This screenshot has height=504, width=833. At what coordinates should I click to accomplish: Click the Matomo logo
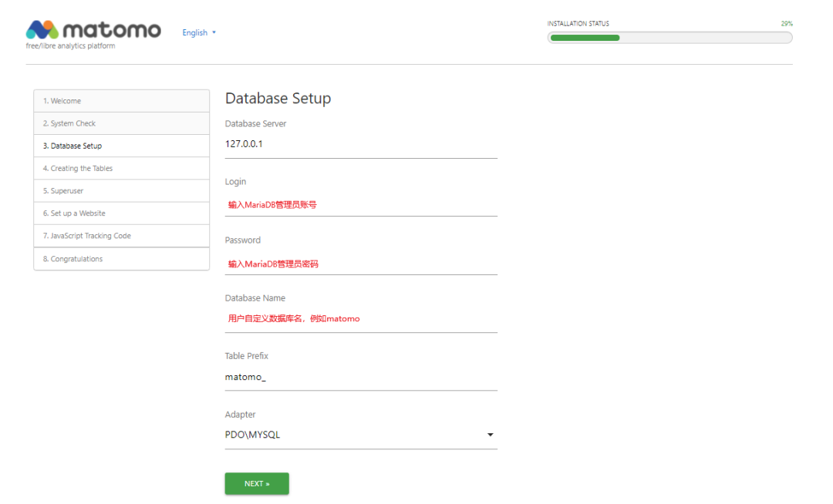93,30
